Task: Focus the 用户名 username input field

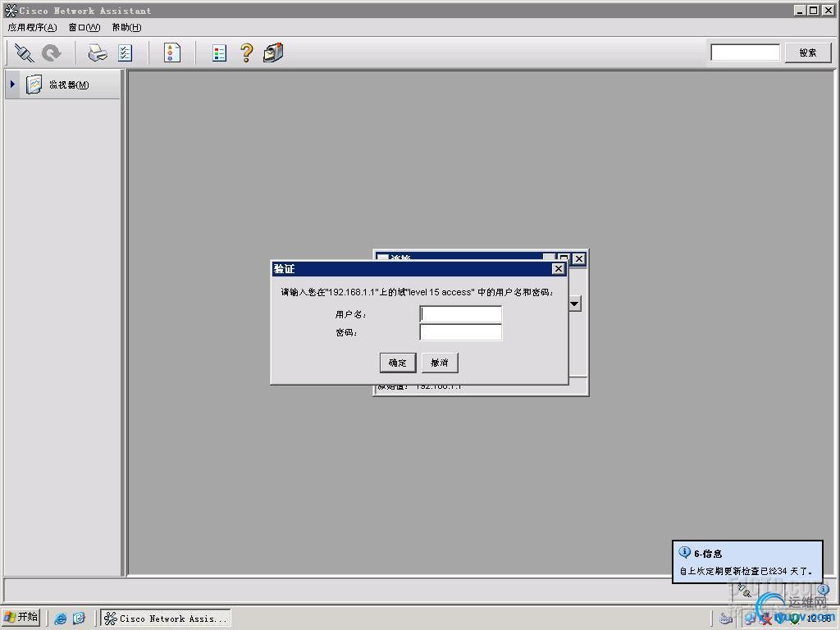Action: 461,314
